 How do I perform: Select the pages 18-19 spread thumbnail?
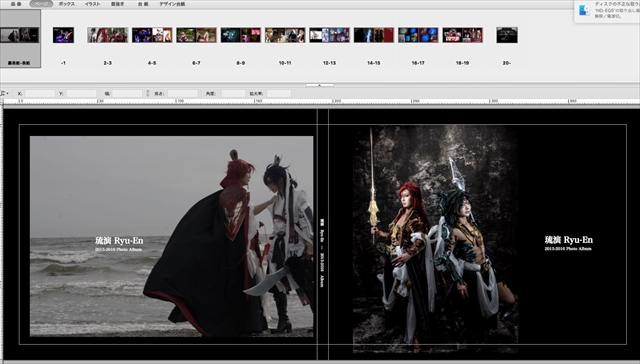click(x=462, y=35)
